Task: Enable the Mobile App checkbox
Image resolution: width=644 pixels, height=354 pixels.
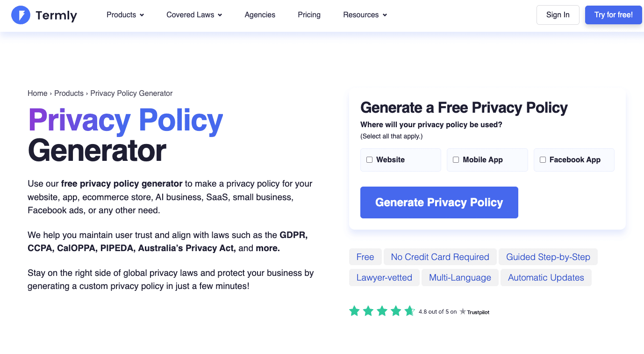Action: click(x=456, y=160)
